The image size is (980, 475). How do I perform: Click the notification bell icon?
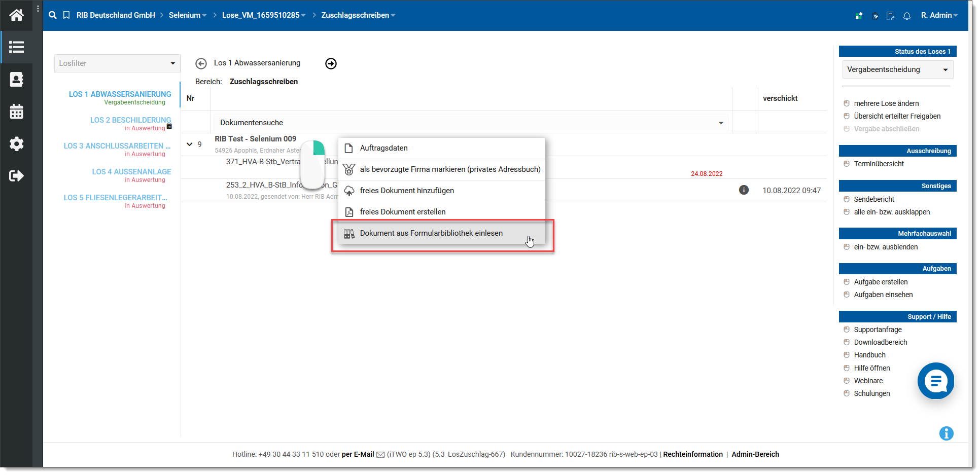(907, 16)
